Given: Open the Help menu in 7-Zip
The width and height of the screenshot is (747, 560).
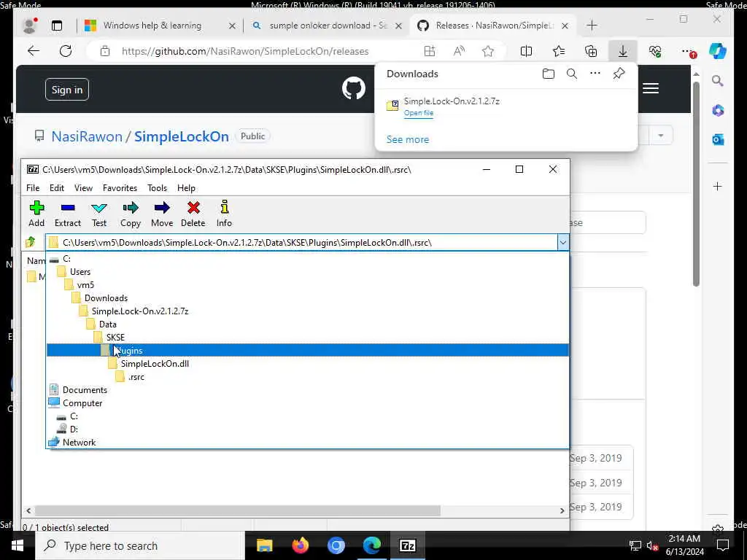Looking at the screenshot, I should pyautogui.click(x=186, y=188).
